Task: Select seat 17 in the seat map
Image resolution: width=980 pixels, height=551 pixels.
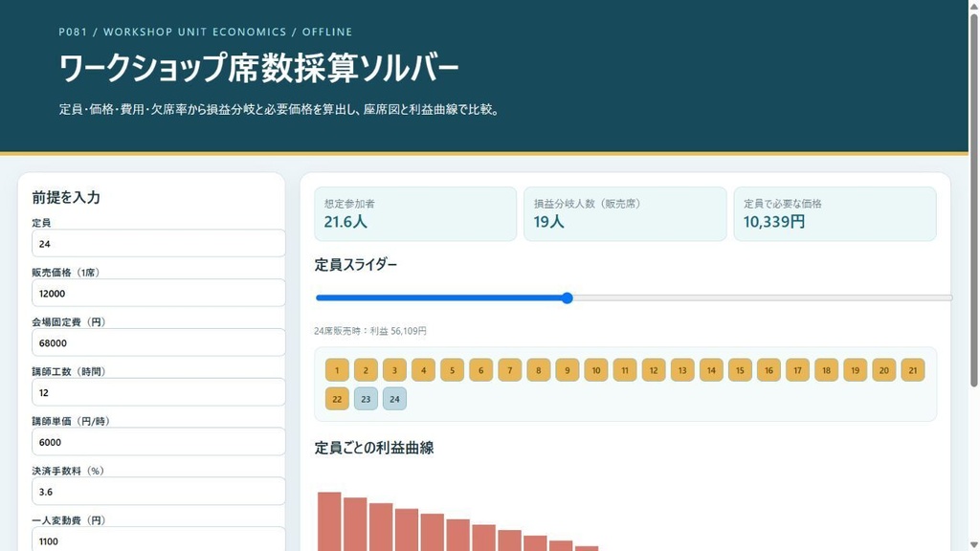Action: (797, 370)
